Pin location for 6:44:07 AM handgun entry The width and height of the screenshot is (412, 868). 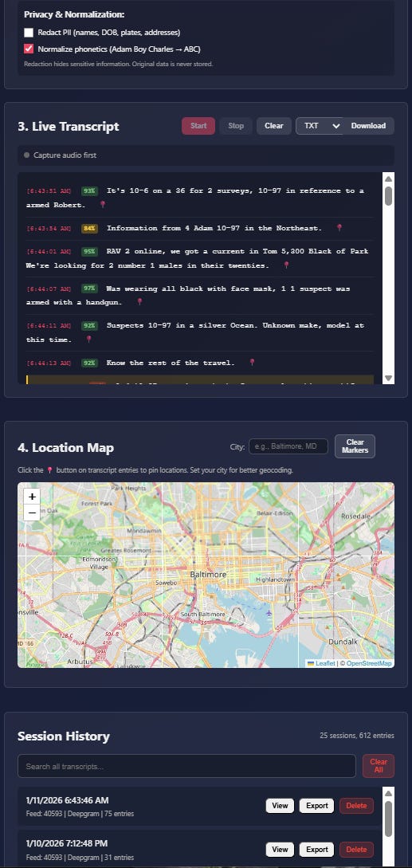click(139, 302)
